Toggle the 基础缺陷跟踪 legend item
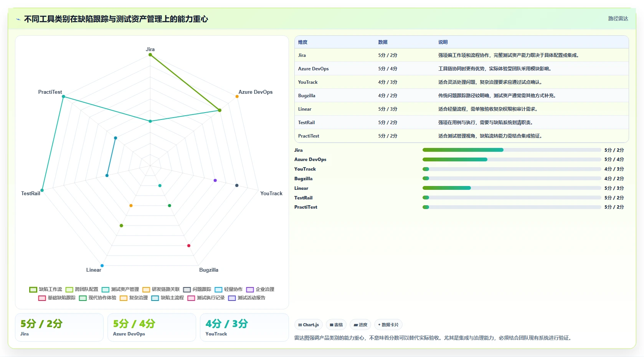644x357 pixels. (57, 298)
